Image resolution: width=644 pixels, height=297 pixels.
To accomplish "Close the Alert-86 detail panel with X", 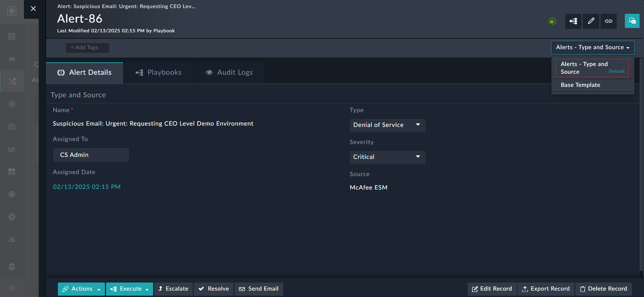I will tap(33, 9).
